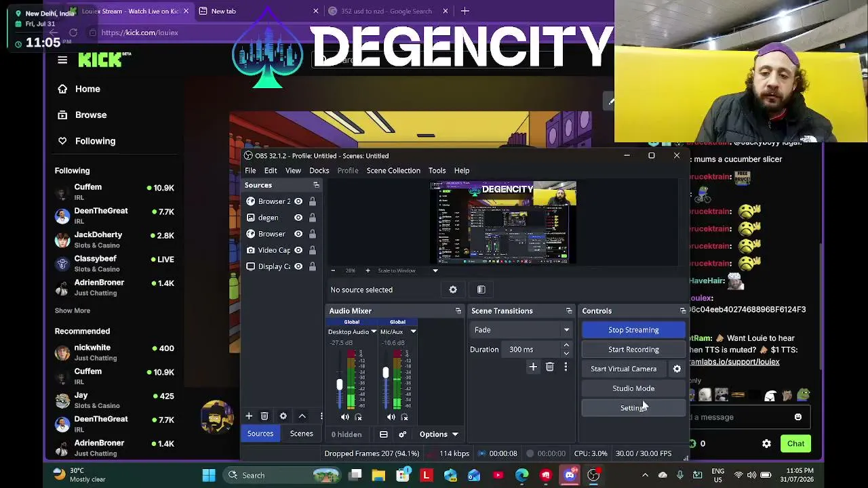Open OBS File menu
This screenshot has width=868, height=488.
coord(250,171)
